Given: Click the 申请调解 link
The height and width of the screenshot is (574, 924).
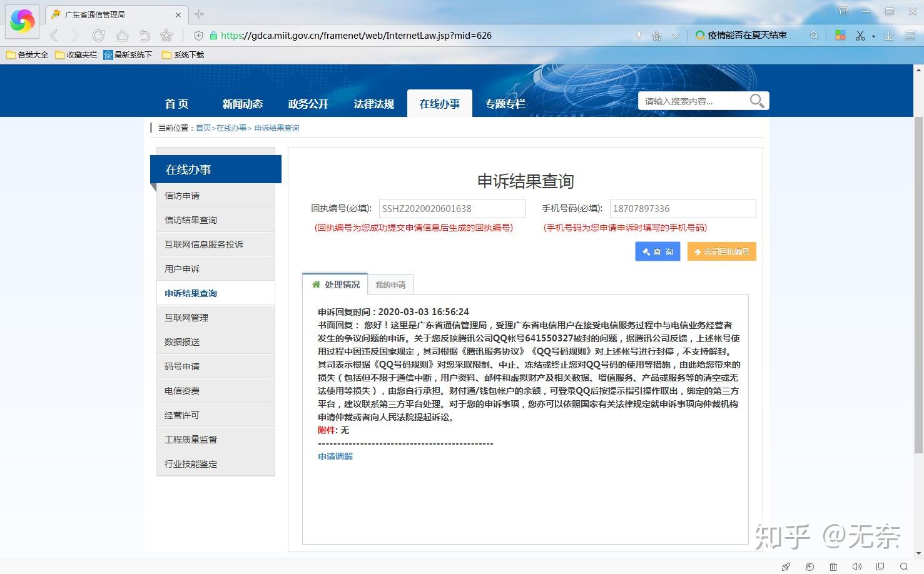Looking at the screenshot, I should pos(335,456).
